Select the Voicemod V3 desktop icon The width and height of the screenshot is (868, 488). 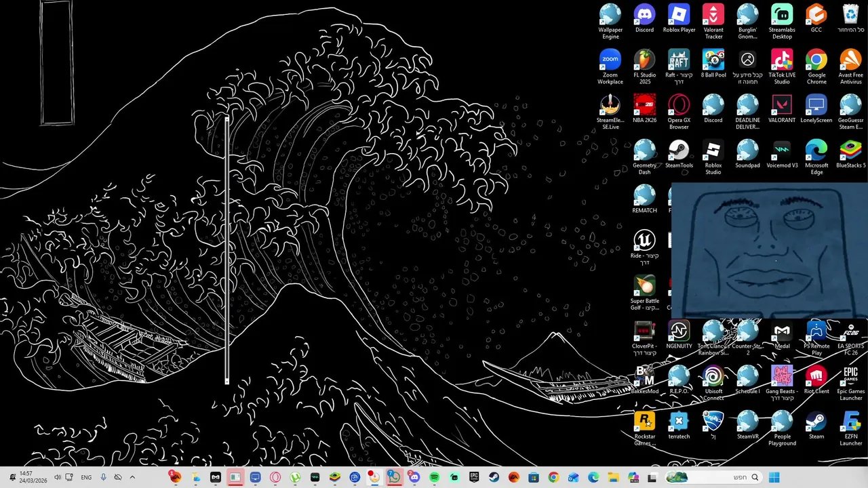pos(782,155)
